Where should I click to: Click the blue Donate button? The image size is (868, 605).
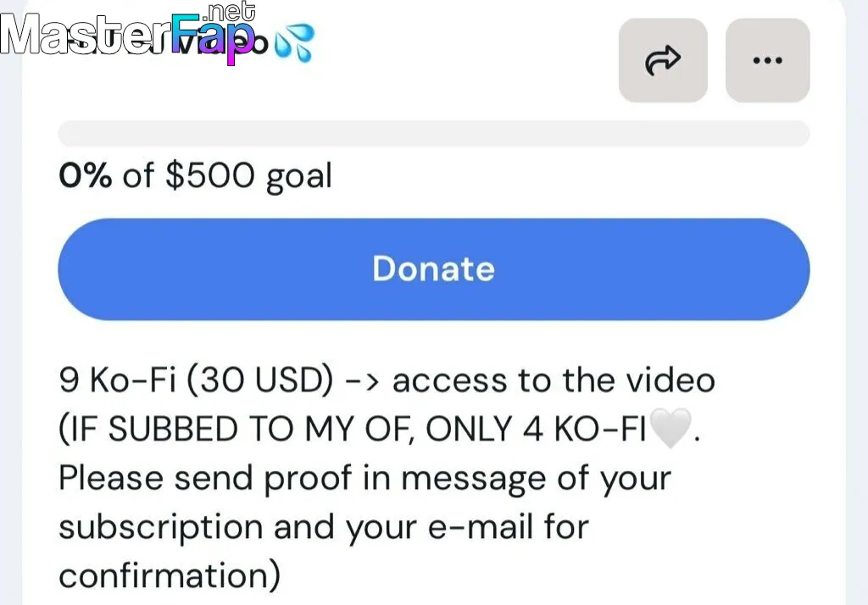433,269
